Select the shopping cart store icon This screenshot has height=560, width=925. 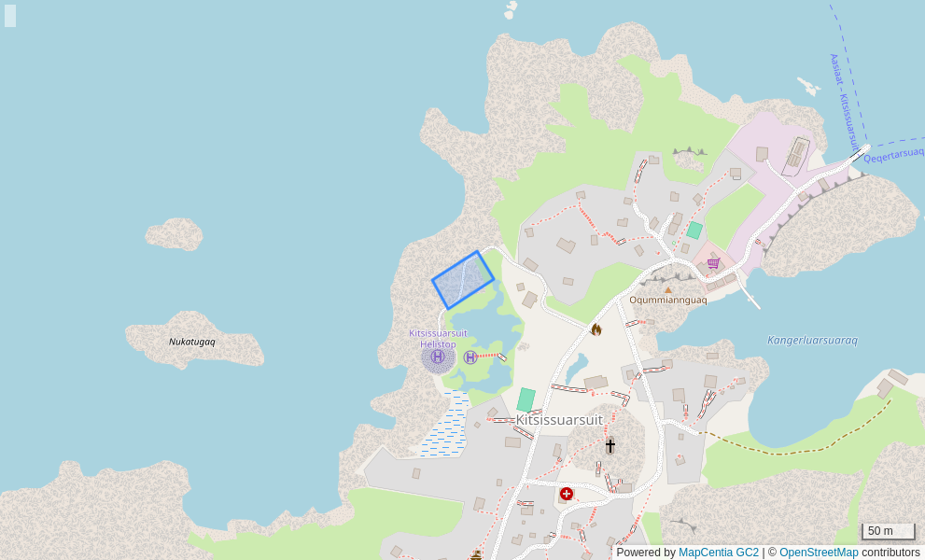pos(713,262)
